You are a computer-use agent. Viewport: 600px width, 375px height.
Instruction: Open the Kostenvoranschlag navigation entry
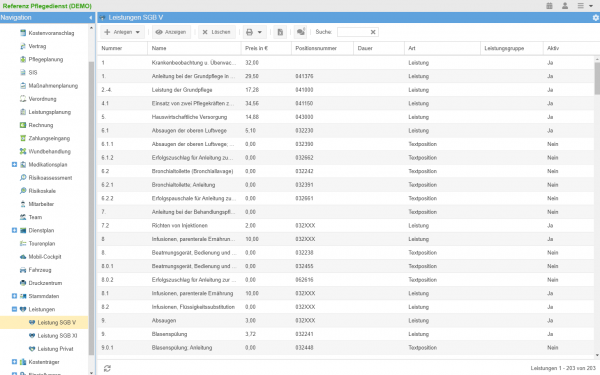[x=47, y=33]
